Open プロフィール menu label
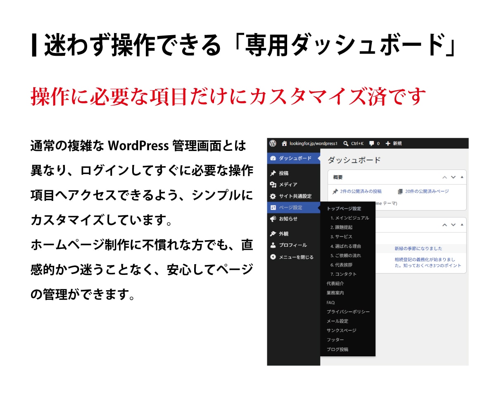 (x=293, y=245)
